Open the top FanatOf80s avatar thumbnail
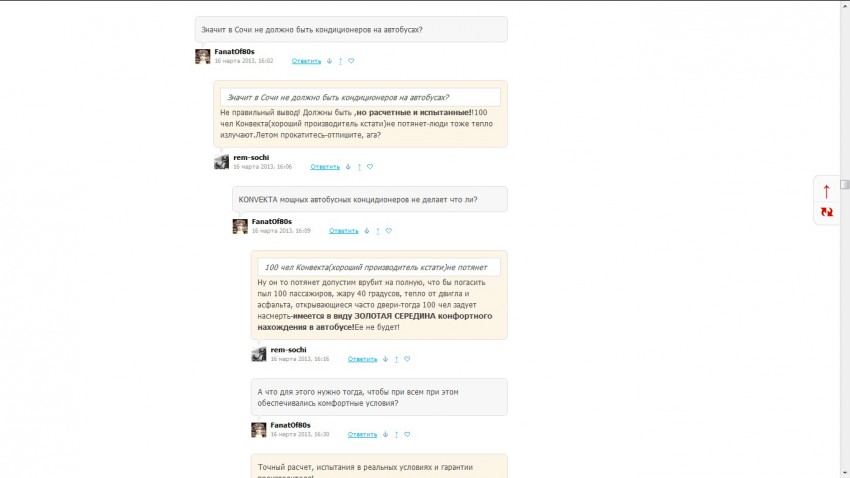 (203, 56)
